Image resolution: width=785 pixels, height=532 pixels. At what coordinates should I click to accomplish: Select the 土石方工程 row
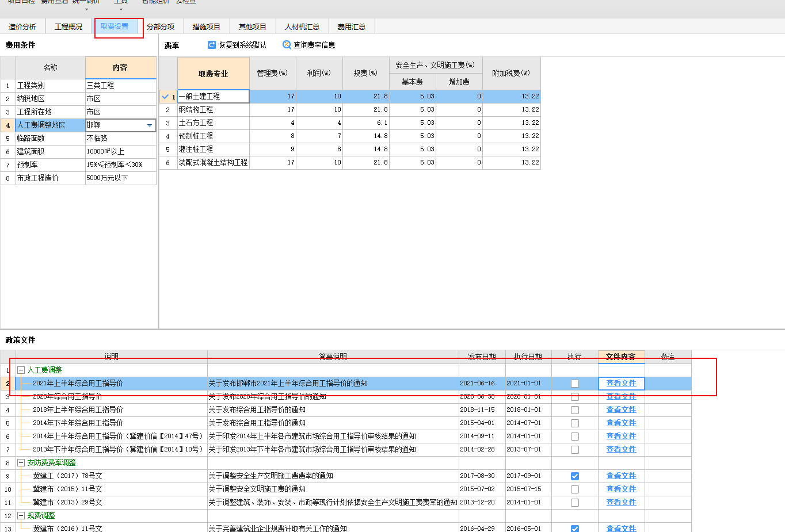[350, 123]
